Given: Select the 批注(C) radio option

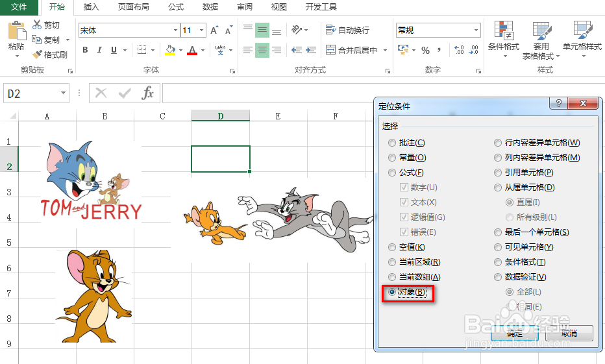Looking at the screenshot, I should click(x=406, y=143).
